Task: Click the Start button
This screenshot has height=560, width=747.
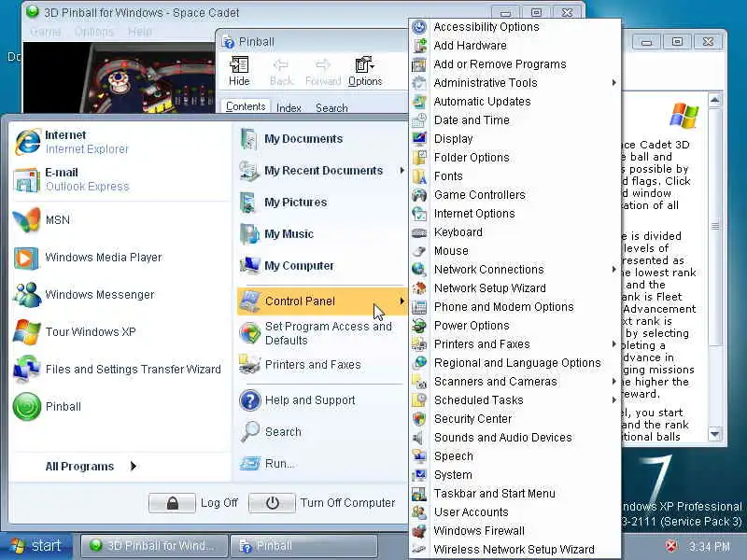Action: tap(36, 546)
